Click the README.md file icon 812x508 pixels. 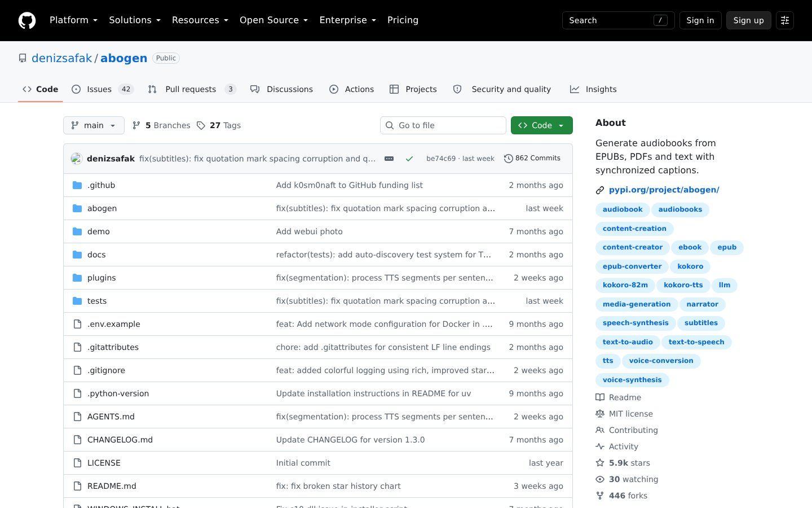click(77, 486)
